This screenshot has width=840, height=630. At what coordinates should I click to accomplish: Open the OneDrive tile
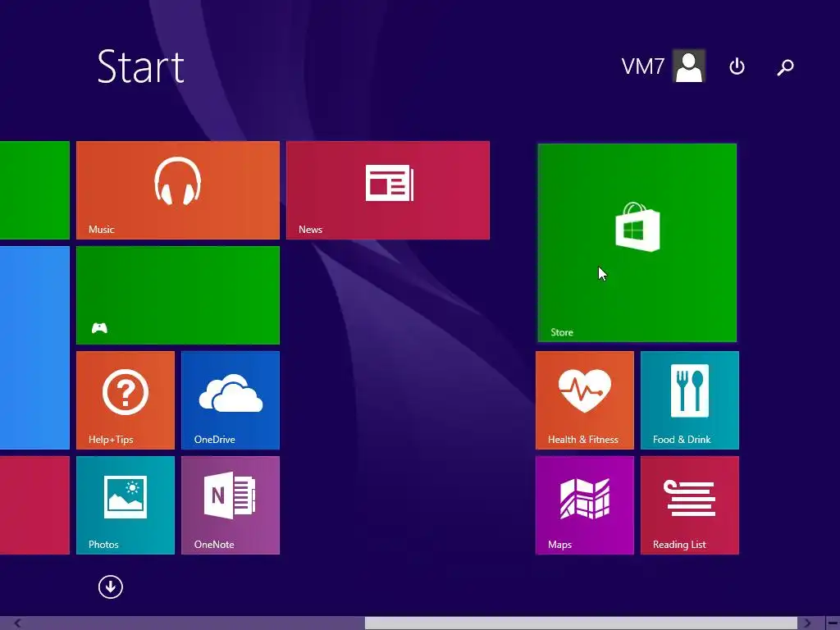[231, 400]
